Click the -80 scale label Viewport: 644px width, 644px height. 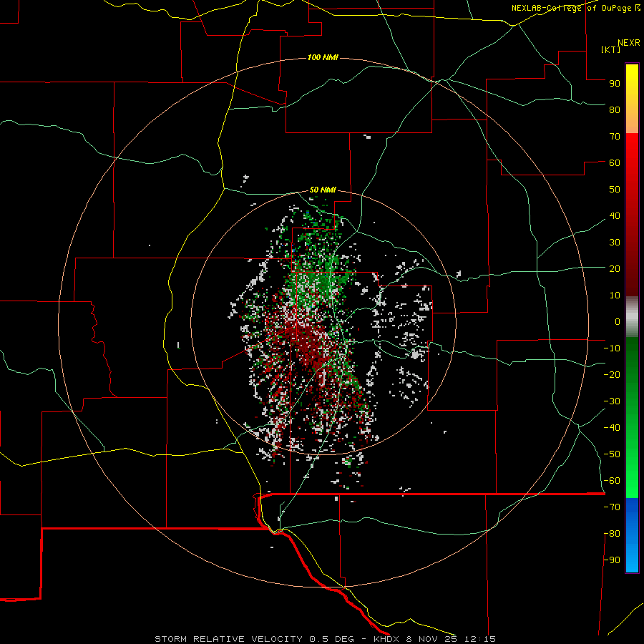pos(612,534)
